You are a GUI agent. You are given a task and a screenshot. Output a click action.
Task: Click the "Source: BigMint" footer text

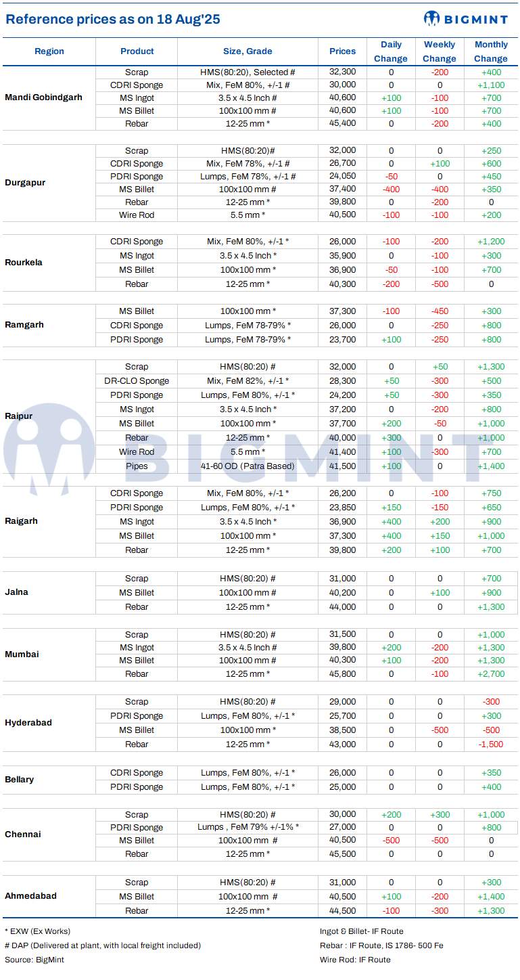[34, 960]
